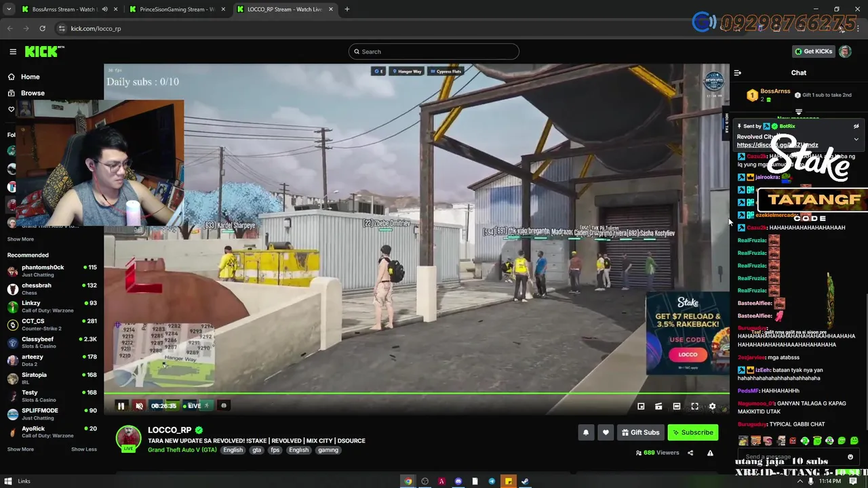Screen dimensions: 868x488
Task: Open Steam from the taskbar
Action: click(525, 481)
